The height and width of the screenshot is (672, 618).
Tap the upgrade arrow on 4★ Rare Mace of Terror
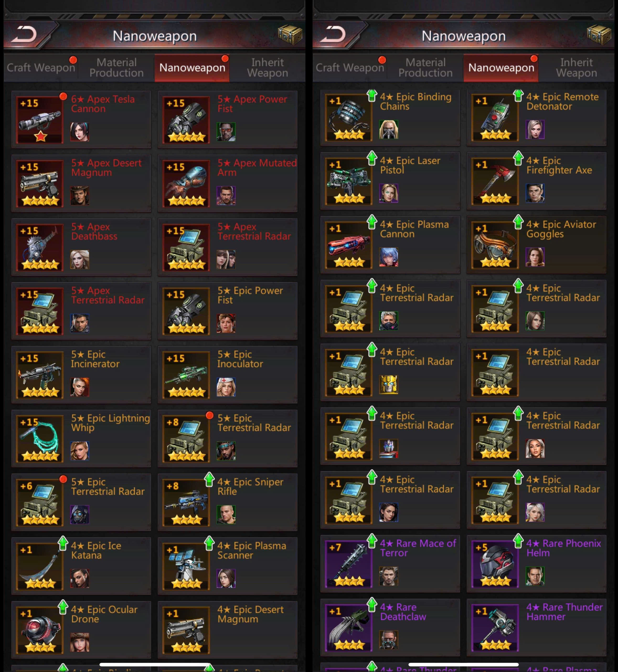pos(372,541)
